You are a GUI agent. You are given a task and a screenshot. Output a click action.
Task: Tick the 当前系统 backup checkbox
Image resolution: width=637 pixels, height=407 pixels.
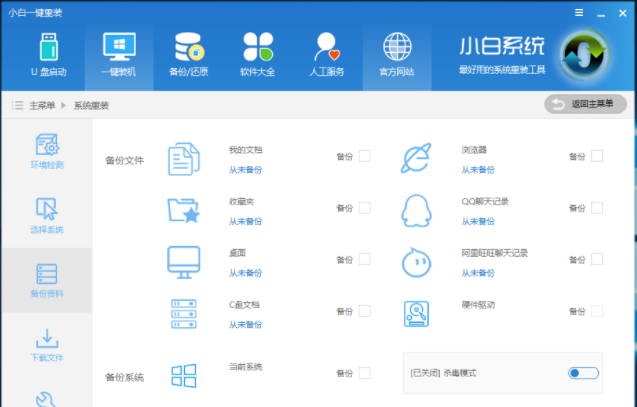pos(364,373)
